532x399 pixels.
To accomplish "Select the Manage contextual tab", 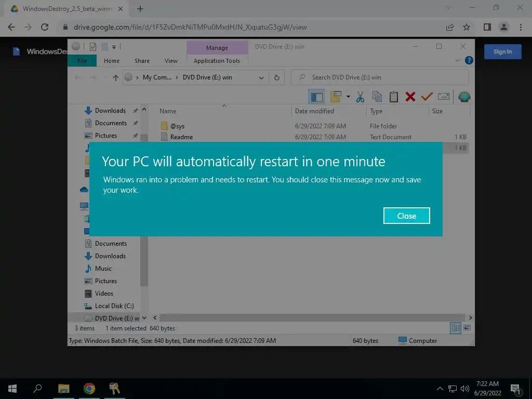I will click(x=217, y=48).
